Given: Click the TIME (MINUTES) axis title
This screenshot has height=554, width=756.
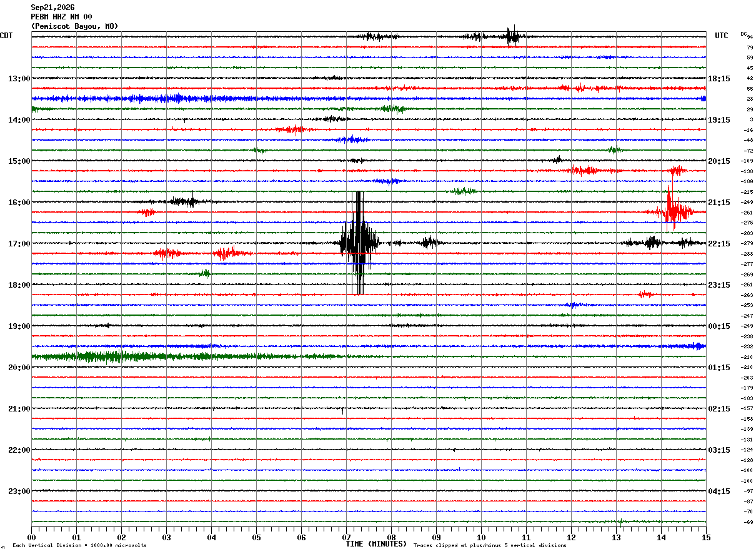Looking at the screenshot, I should 376,544.
